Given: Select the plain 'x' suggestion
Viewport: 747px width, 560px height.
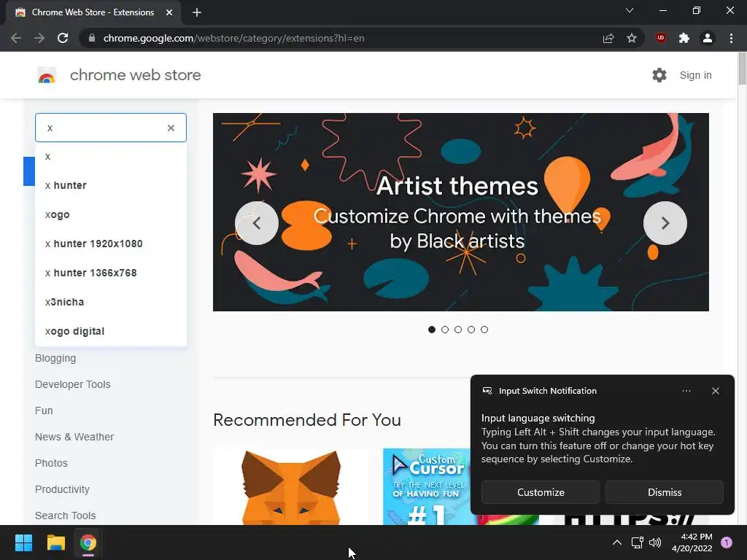Looking at the screenshot, I should point(111,156).
